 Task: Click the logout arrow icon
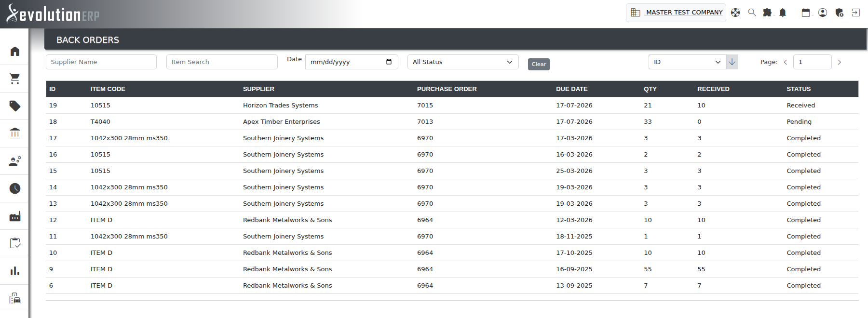(855, 13)
